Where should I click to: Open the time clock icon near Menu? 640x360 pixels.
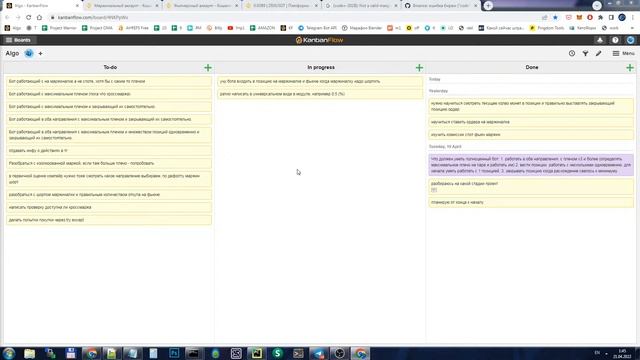(572, 53)
